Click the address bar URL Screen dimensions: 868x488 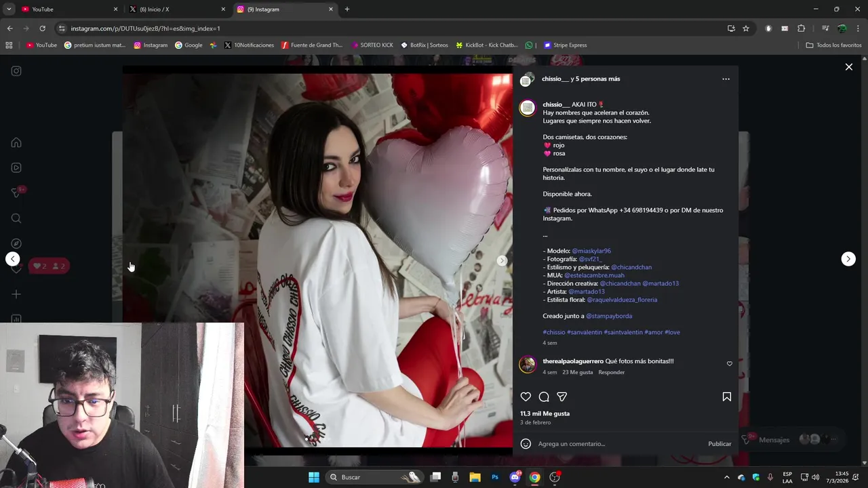click(145, 28)
